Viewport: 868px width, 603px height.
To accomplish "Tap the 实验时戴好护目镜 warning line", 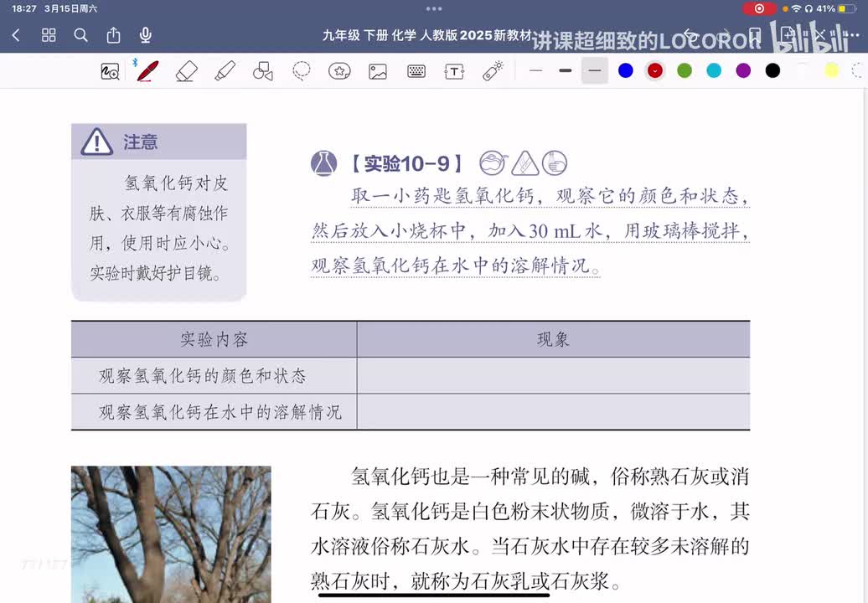I will tap(156, 273).
